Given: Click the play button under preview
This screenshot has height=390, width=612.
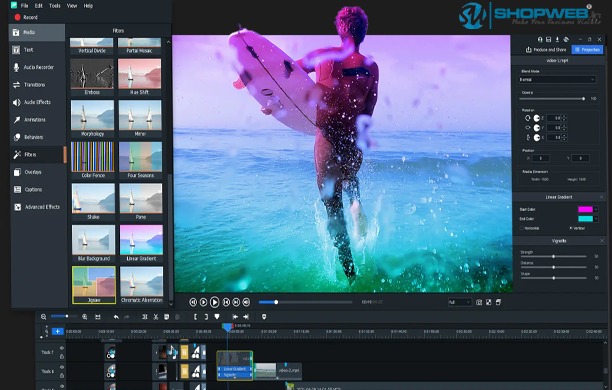Looking at the screenshot, I should pos(214,302).
